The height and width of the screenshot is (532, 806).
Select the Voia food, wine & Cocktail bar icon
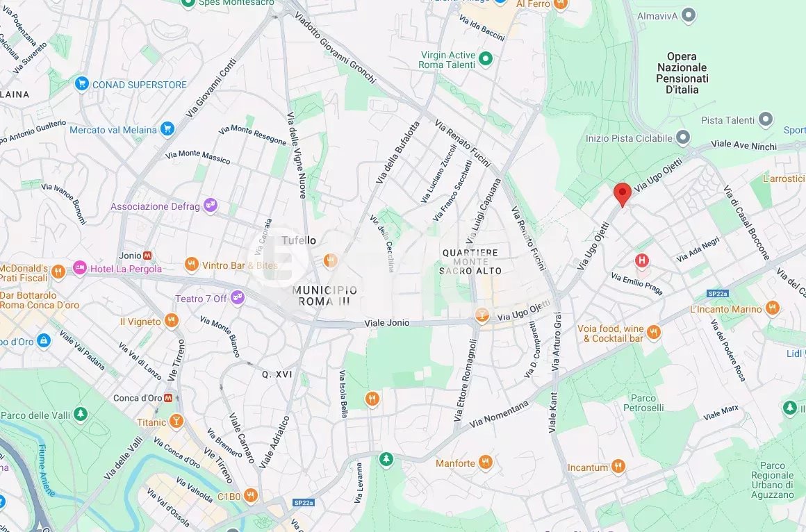point(653,333)
